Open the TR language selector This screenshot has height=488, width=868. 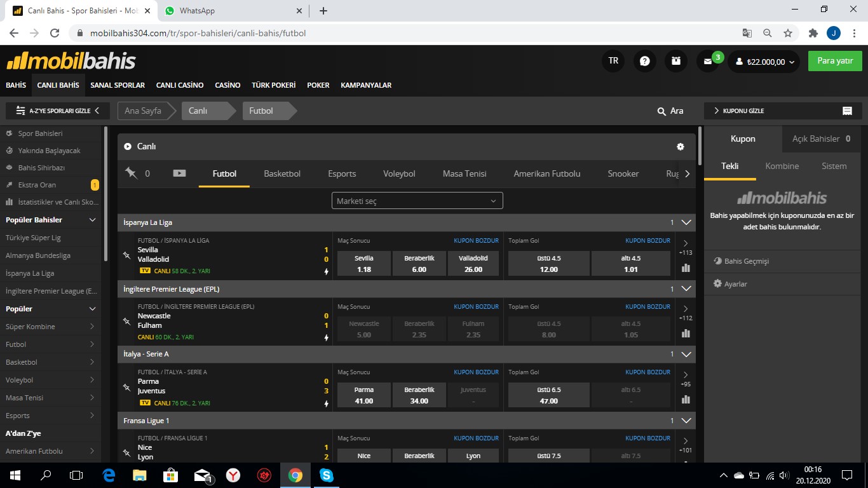[x=613, y=61]
